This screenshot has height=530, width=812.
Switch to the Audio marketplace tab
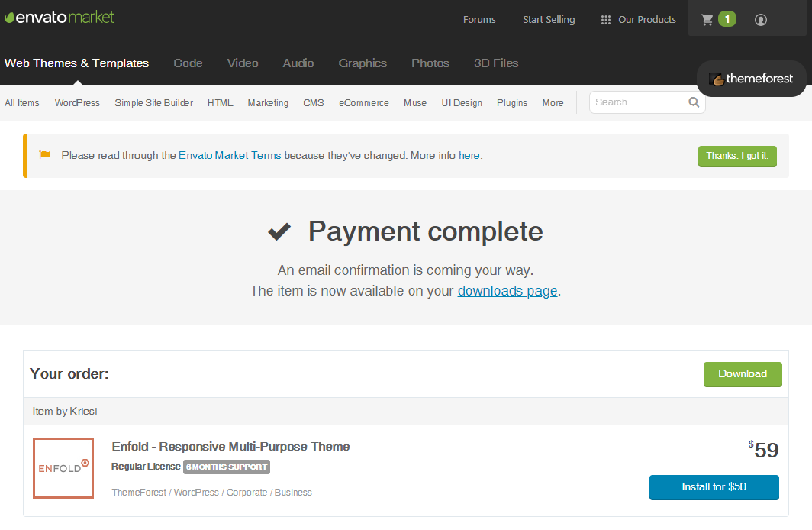[298, 63]
